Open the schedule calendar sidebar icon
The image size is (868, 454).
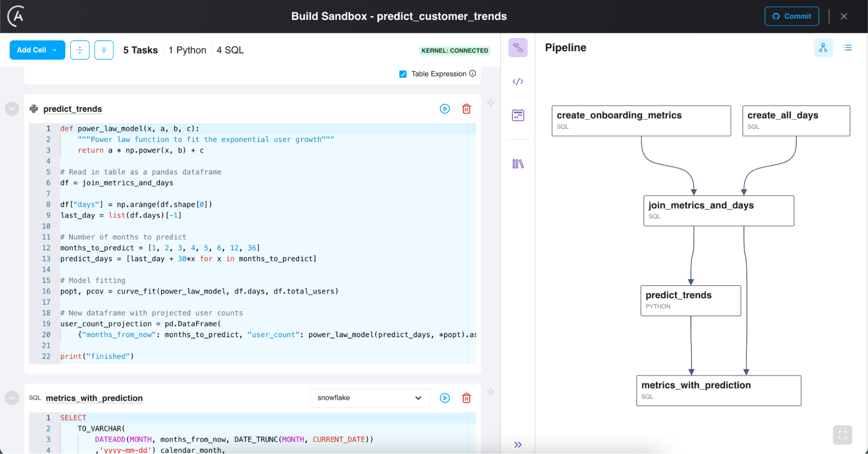click(518, 115)
